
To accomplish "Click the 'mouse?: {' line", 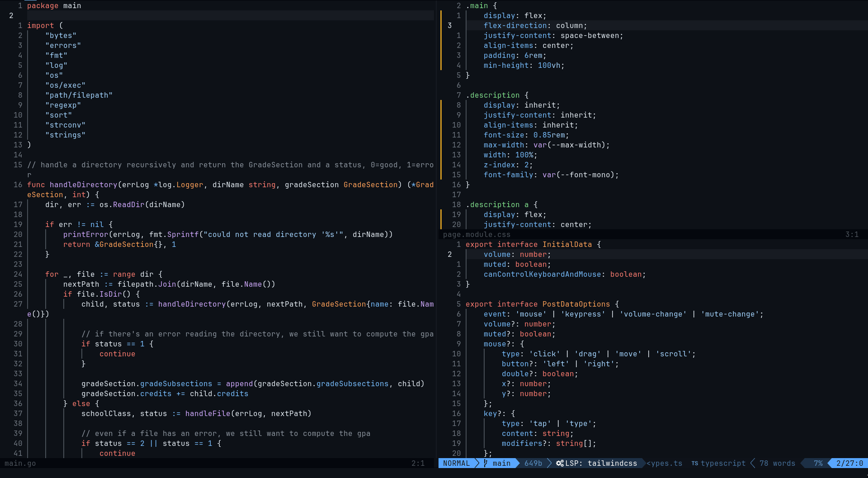I will coord(504,344).
